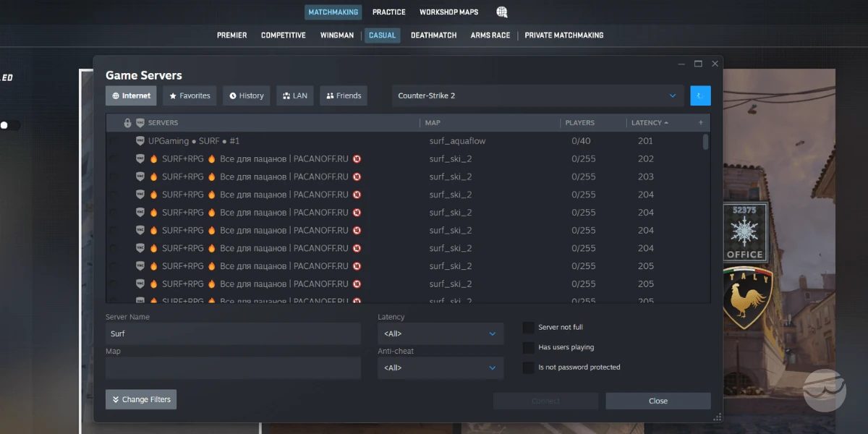Expand the Latency filter dropdown
Screen dimensions: 868x434
(x=441, y=333)
